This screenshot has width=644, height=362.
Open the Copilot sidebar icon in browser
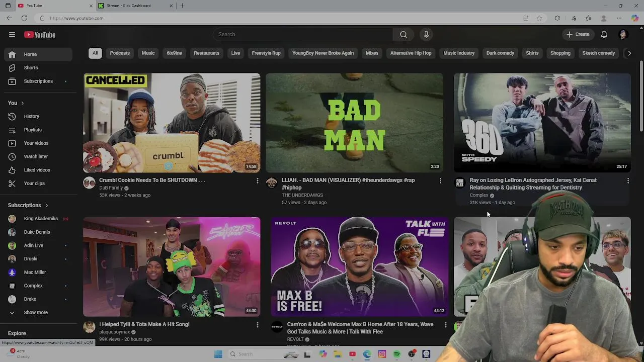pyautogui.click(x=635, y=18)
